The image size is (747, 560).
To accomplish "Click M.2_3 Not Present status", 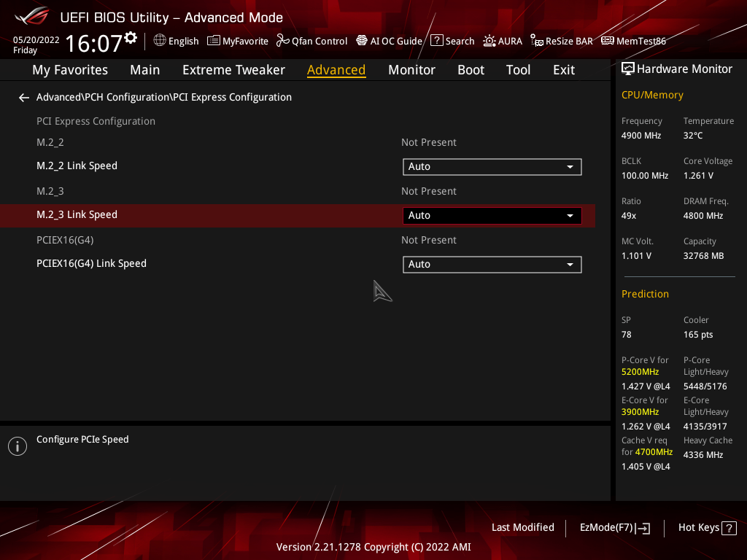I will [x=429, y=192].
